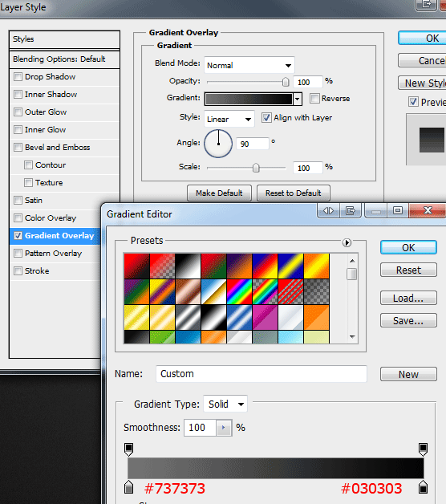Toggle the Preview checkbox in Layer Style

coord(414,102)
